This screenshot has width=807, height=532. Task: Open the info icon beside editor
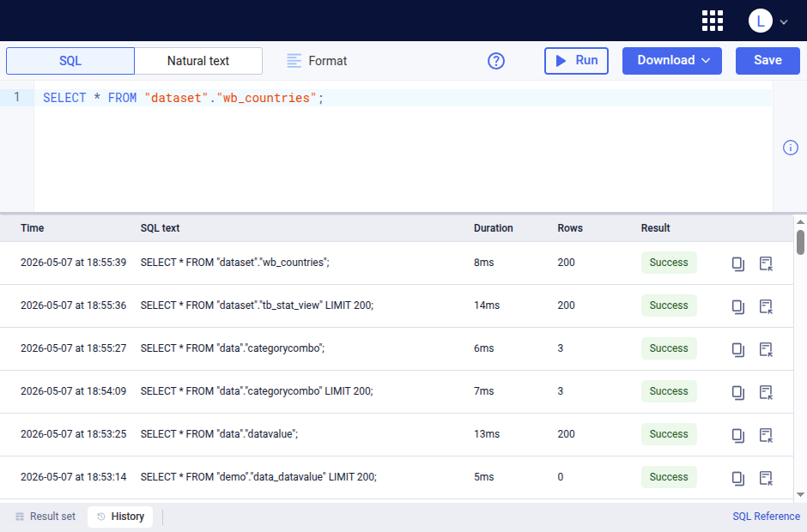[x=791, y=148]
